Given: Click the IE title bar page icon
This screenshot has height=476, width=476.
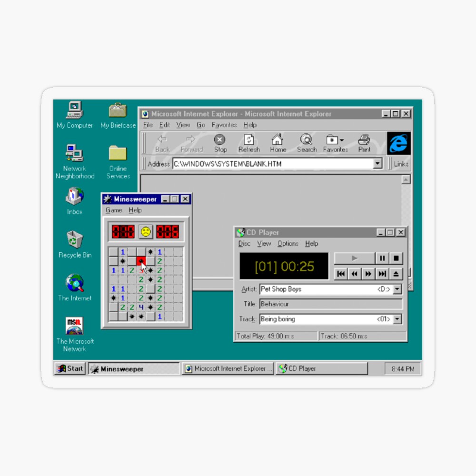Looking at the screenshot, I should pyautogui.click(x=145, y=114).
